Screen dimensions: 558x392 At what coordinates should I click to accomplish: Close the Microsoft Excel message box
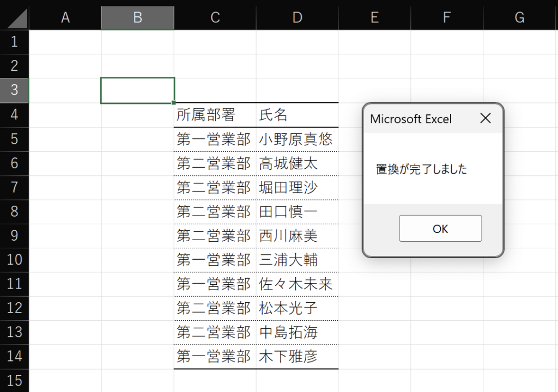click(x=486, y=118)
